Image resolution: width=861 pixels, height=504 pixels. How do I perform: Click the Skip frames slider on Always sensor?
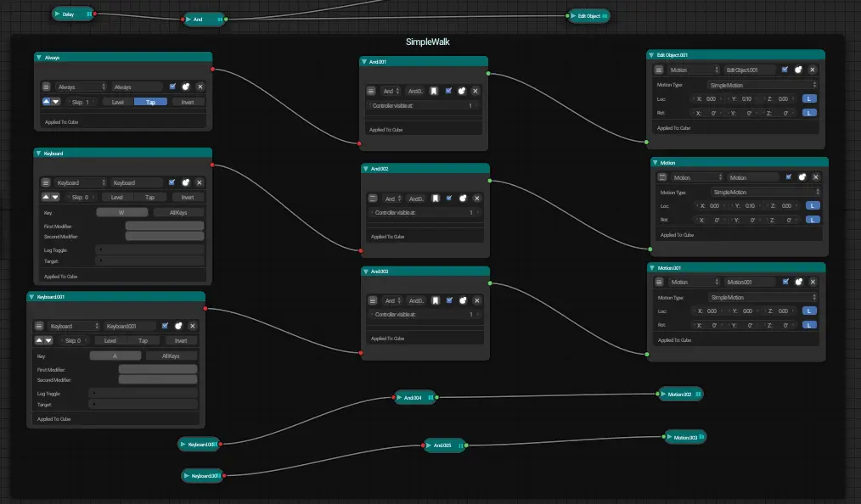coord(82,101)
